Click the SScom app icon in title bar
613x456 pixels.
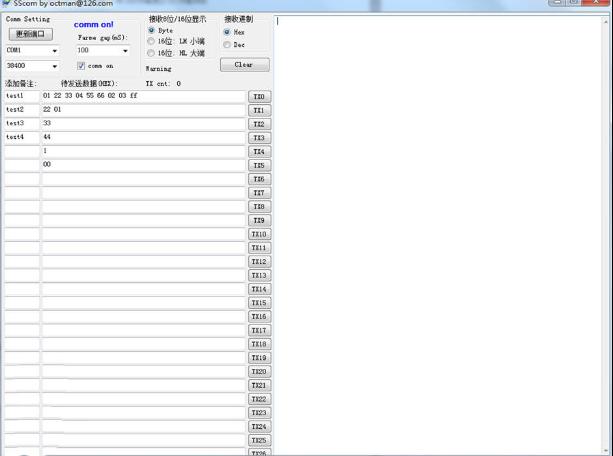(6, 4)
